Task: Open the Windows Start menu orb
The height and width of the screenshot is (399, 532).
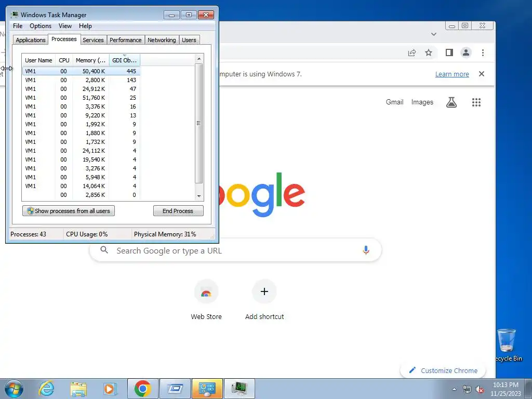Action: (x=14, y=389)
